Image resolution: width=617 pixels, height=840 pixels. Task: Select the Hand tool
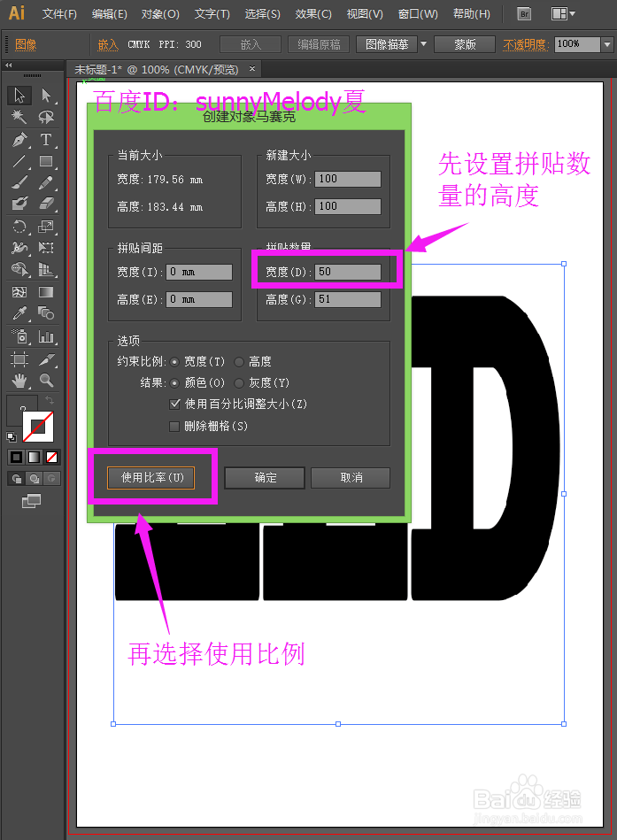pyautogui.click(x=19, y=381)
